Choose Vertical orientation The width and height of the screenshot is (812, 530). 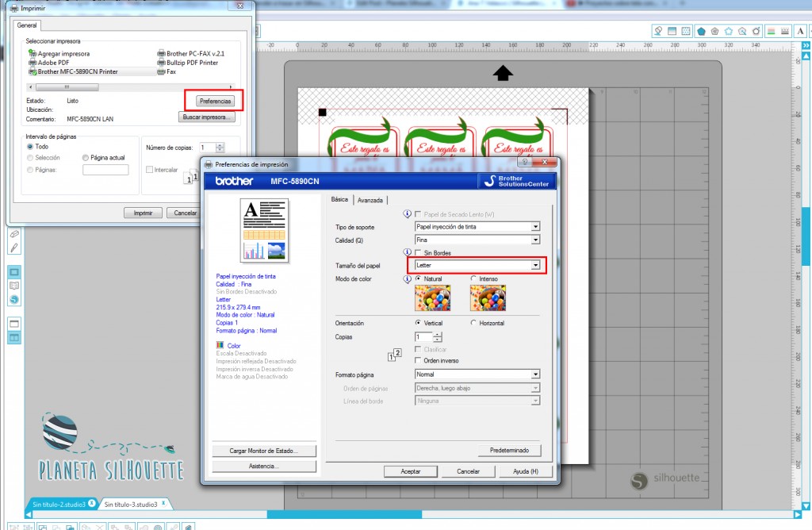pos(418,323)
